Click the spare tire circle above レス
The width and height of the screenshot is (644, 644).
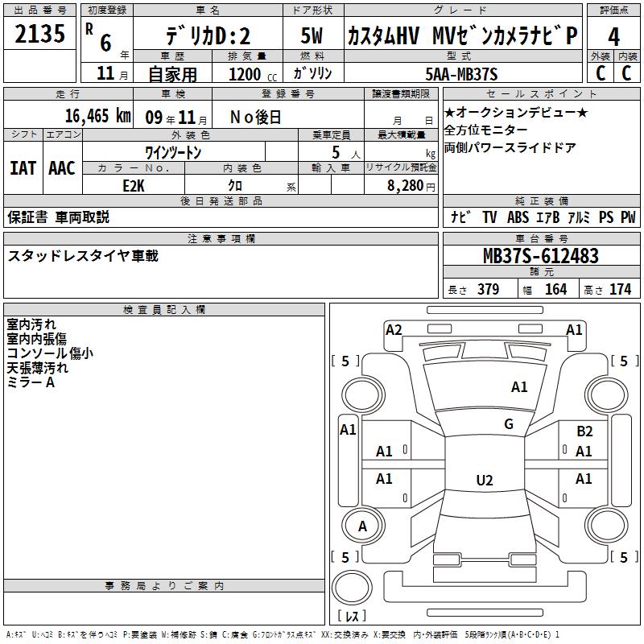(352, 589)
